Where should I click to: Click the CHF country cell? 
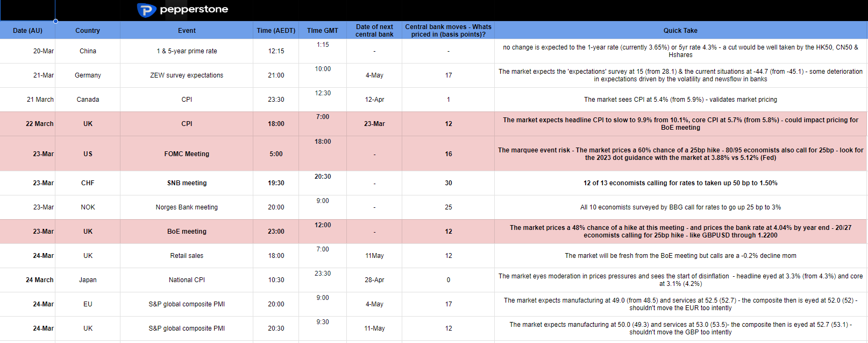point(88,183)
